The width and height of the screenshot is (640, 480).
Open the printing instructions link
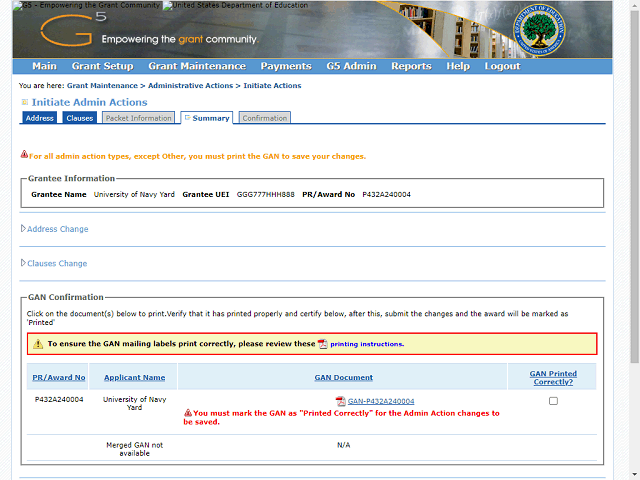coord(367,344)
